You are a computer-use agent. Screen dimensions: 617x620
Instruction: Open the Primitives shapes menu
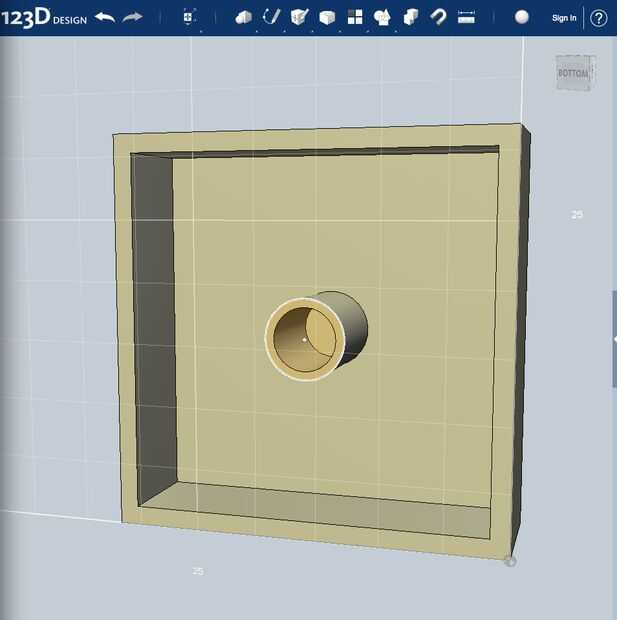coord(244,17)
